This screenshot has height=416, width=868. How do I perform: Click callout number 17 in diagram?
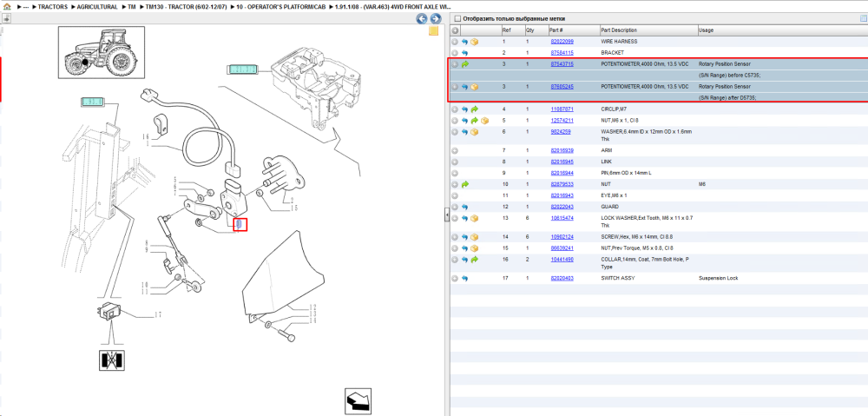point(158,314)
